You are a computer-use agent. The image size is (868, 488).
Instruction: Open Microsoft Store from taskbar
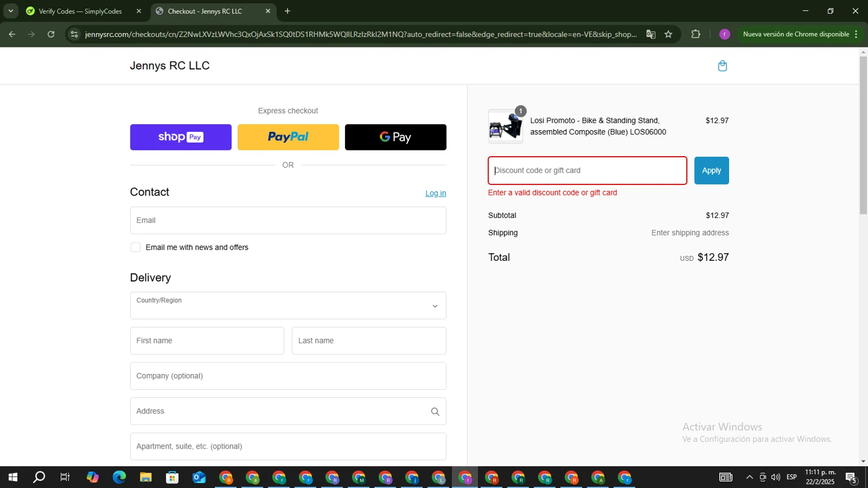coord(172,478)
